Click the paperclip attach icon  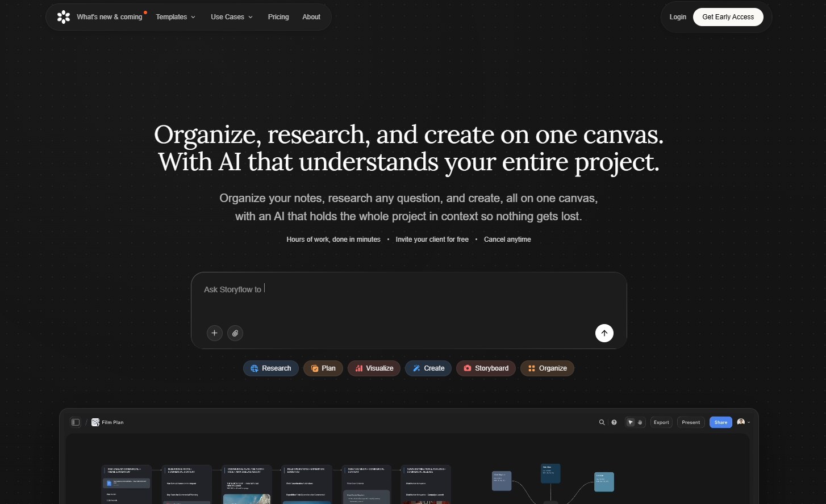[235, 333]
